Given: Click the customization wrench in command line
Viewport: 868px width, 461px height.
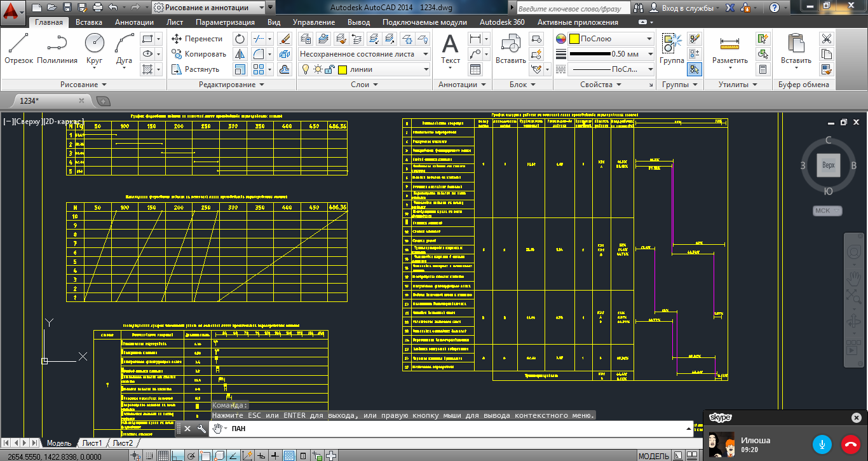Looking at the screenshot, I should (201, 429).
